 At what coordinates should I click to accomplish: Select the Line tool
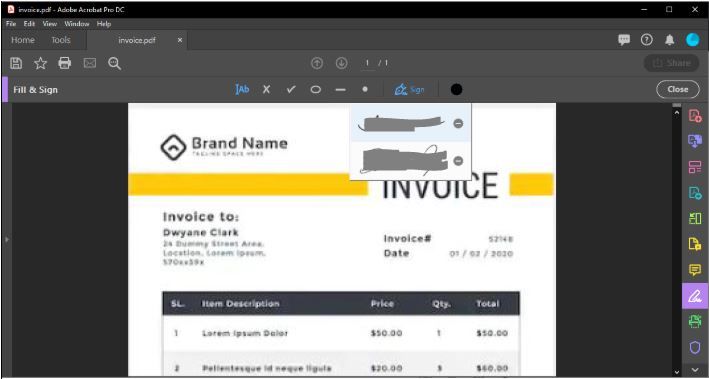340,90
